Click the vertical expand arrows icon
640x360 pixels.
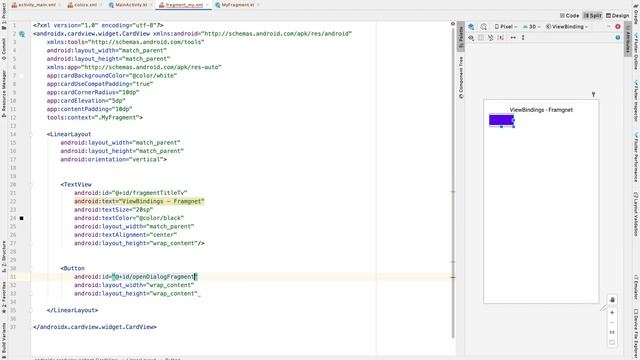[523, 38]
